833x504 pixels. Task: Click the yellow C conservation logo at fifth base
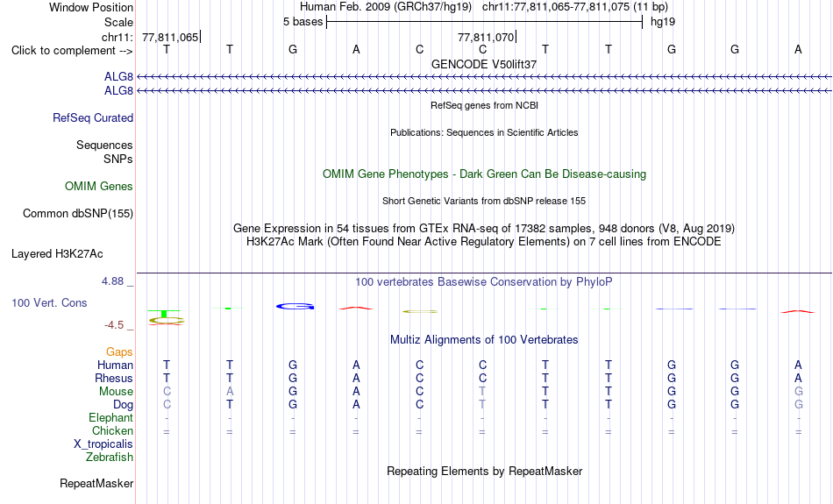coord(420,312)
